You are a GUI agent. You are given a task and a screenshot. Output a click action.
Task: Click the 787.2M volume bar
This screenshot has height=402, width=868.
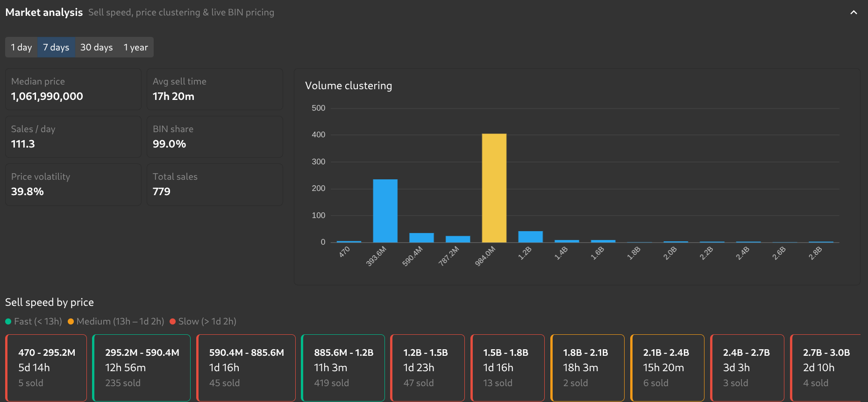458,239
